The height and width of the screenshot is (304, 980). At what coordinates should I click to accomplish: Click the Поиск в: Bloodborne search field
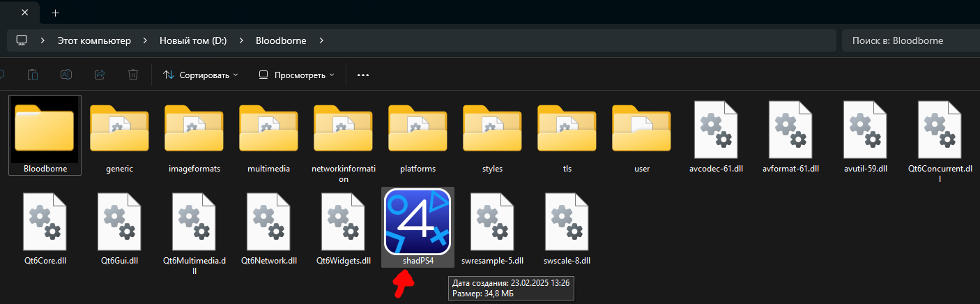point(911,40)
